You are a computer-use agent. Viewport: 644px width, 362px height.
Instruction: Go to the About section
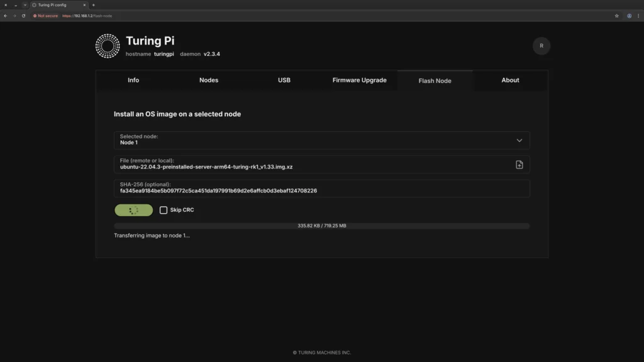(510, 80)
